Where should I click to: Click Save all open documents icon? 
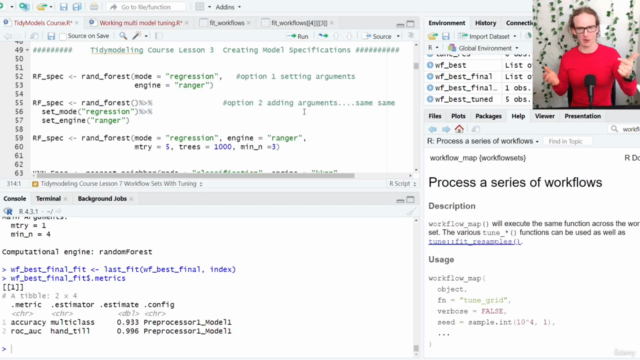tap(77, 7)
